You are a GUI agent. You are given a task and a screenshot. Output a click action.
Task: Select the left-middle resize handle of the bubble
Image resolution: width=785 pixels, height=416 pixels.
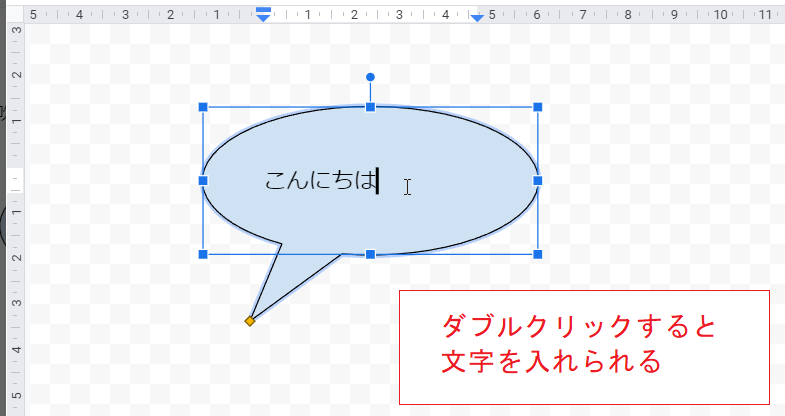click(203, 181)
